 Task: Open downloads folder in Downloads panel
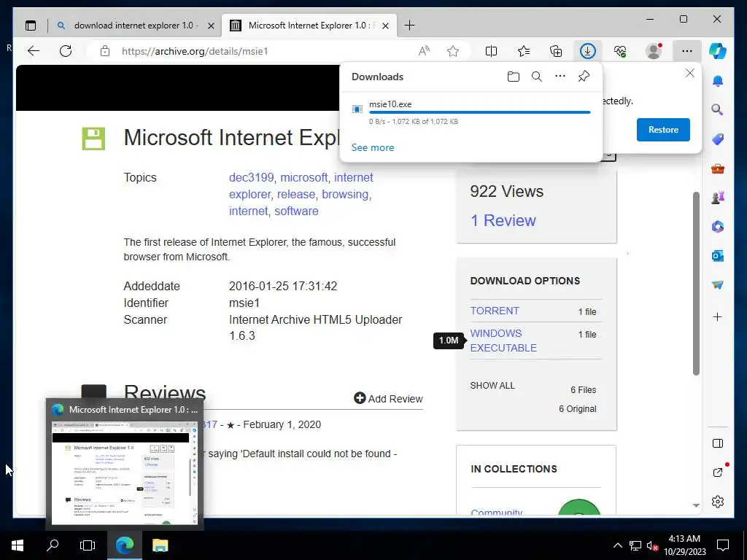pyautogui.click(x=513, y=77)
